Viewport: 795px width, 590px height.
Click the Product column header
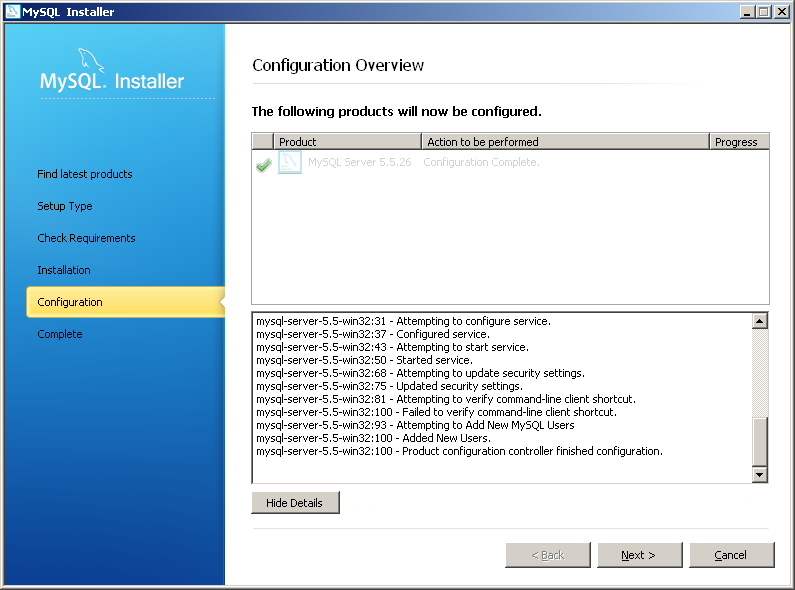tap(347, 142)
